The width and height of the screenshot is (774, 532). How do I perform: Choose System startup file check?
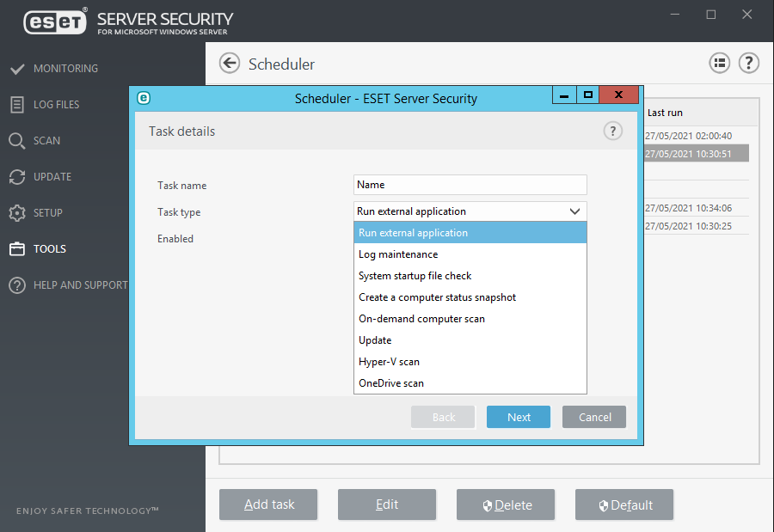[x=470, y=276]
